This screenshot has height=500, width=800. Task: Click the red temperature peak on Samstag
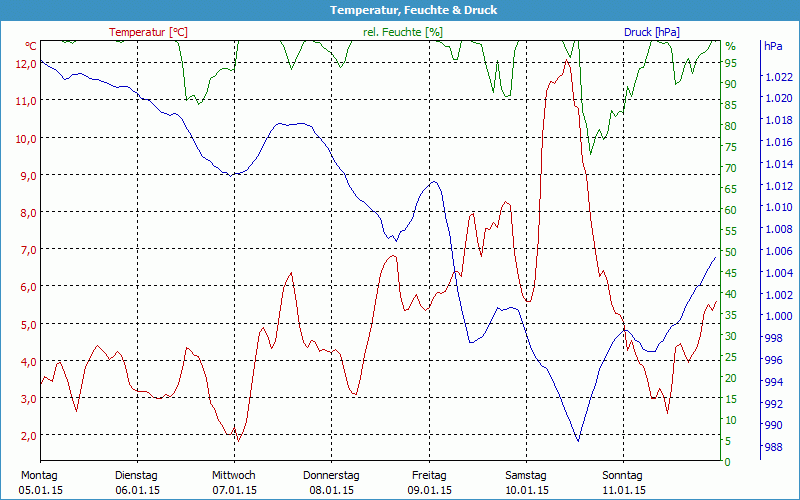point(567,61)
